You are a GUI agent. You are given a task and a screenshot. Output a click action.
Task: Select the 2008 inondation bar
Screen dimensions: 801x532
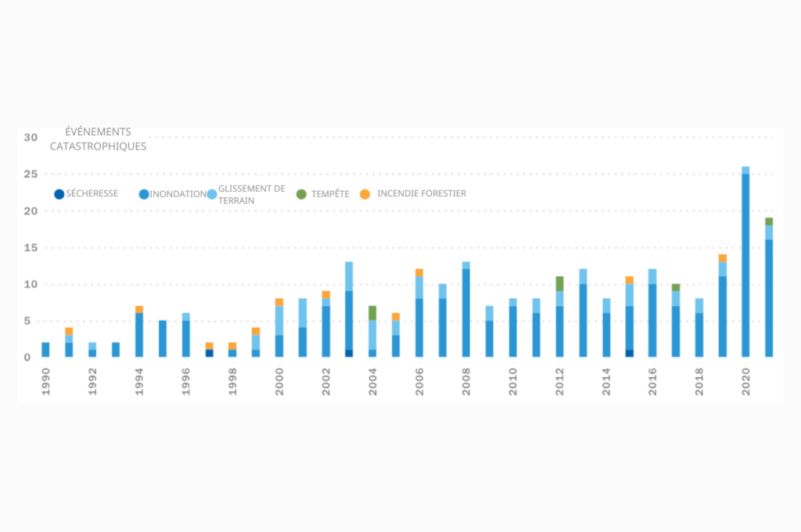466,313
